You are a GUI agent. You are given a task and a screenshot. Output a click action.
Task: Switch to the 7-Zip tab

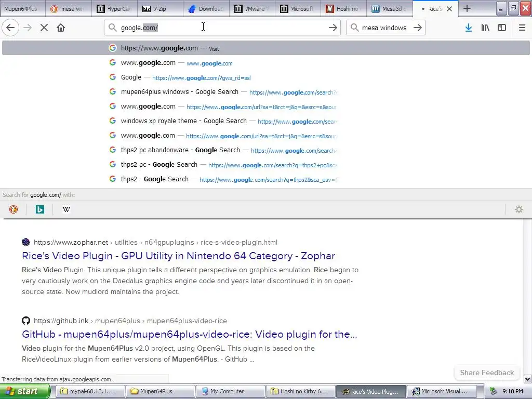(x=160, y=9)
